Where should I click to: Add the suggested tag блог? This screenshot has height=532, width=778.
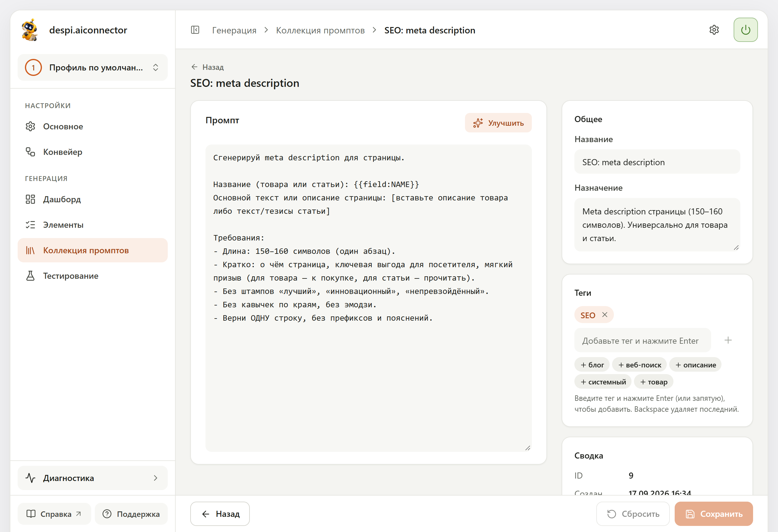point(592,365)
